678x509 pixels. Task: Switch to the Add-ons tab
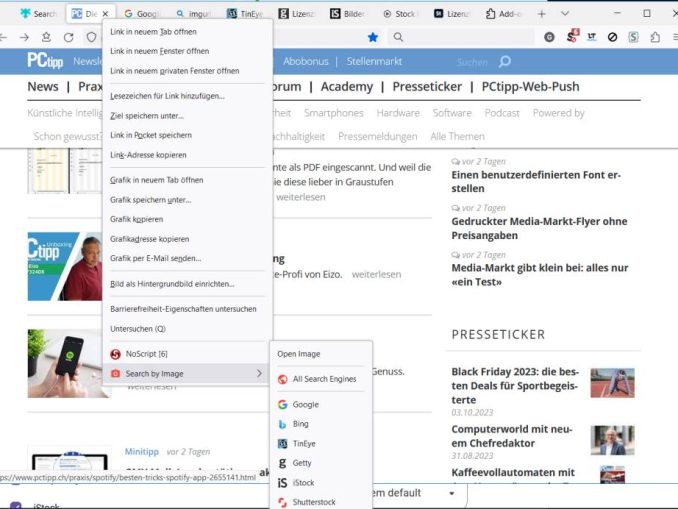tap(503, 14)
